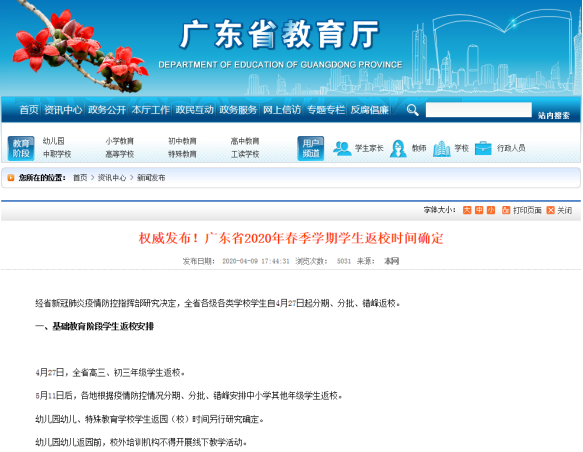
Task: Click the 打印页面 print icon
Action: tap(506, 210)
